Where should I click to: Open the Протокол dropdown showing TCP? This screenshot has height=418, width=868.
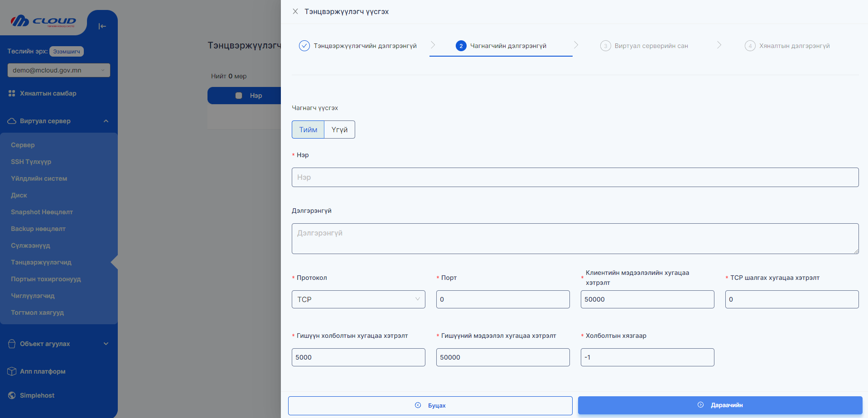point(358,299)
